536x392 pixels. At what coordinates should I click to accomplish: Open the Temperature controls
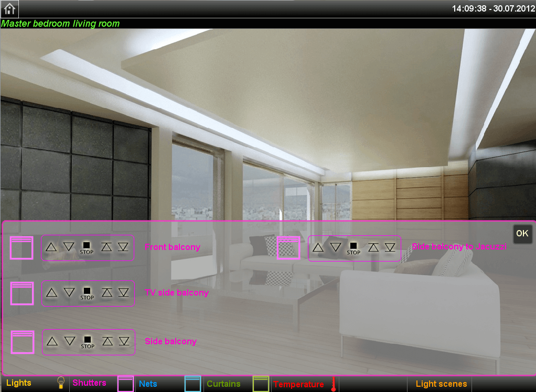coord(299,384)
